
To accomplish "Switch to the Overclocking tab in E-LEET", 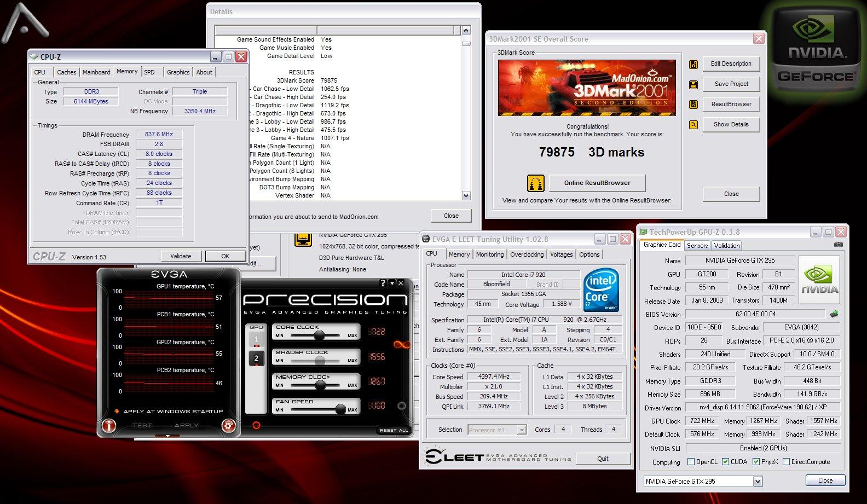I will pyautogui.click(x=527, y=254).
